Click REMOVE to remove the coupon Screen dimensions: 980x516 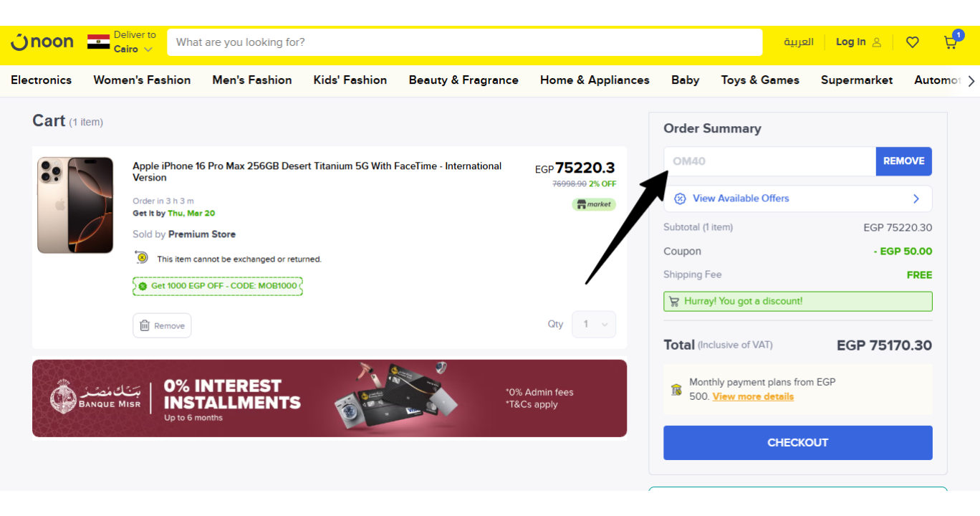904,161
